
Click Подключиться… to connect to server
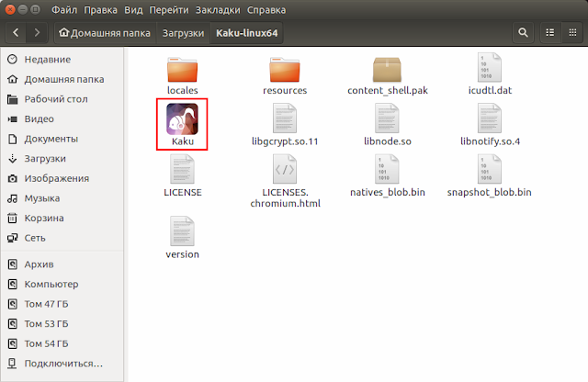(62, 364)
